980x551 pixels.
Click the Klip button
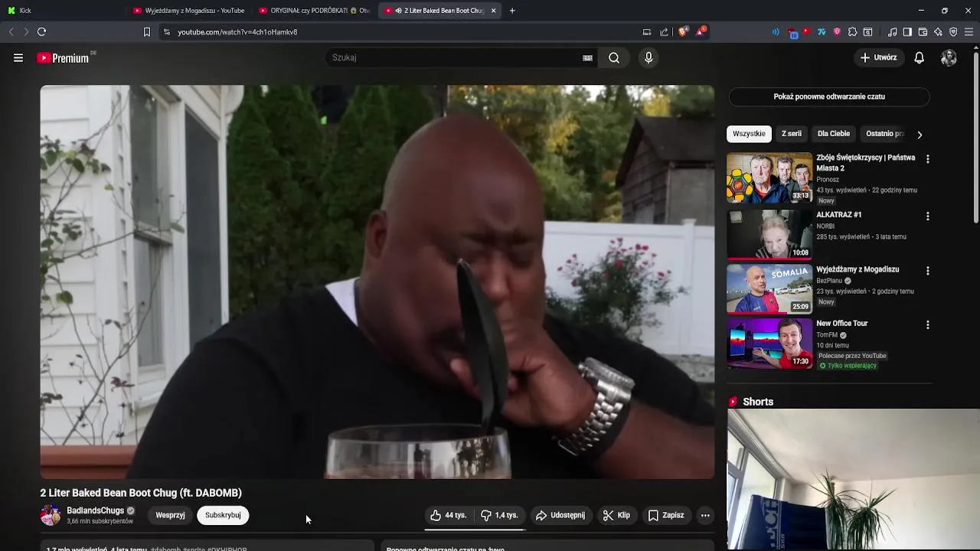tap(616, 515)
